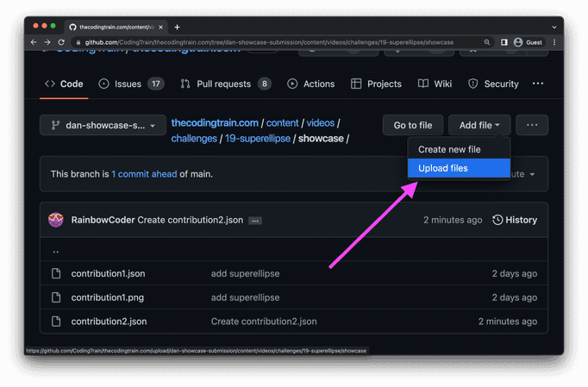Screen dimensions: 588x387
Task: Expand the commit message ellipsis
Action: tap(255, 221)
